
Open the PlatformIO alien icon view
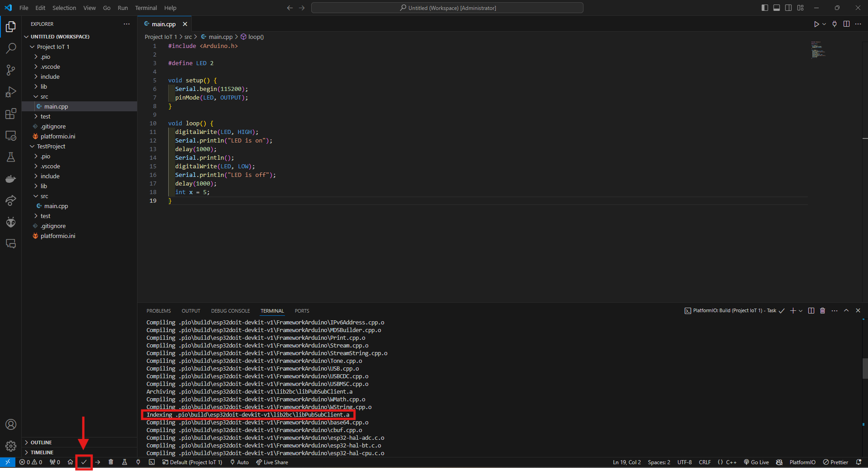[x=11, y=222]
